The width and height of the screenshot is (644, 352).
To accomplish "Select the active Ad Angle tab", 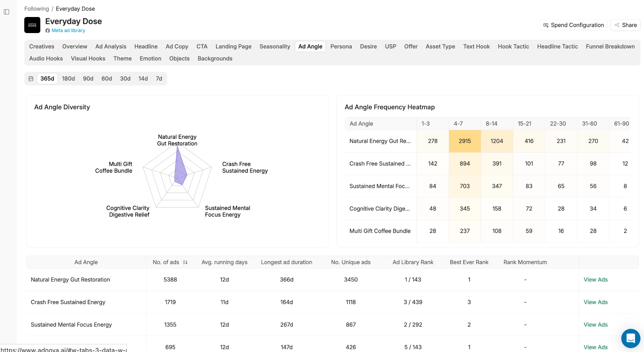I will (310, 47).
